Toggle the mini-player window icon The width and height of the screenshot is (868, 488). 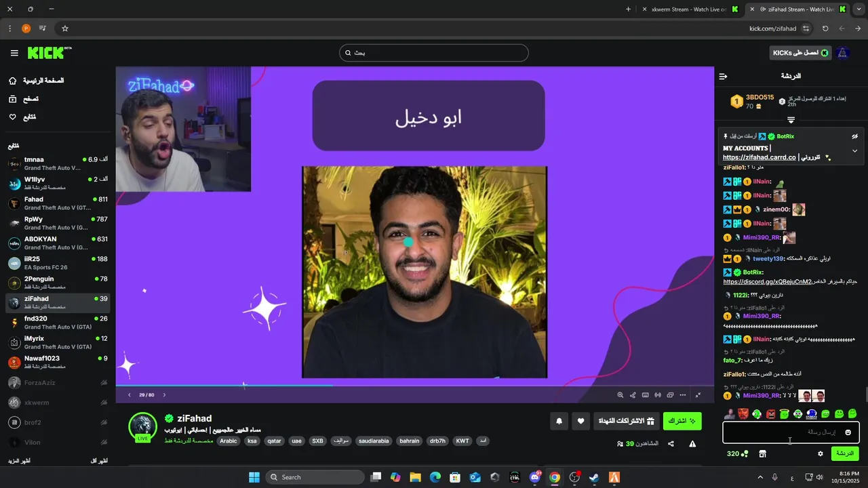pos(670,394)
